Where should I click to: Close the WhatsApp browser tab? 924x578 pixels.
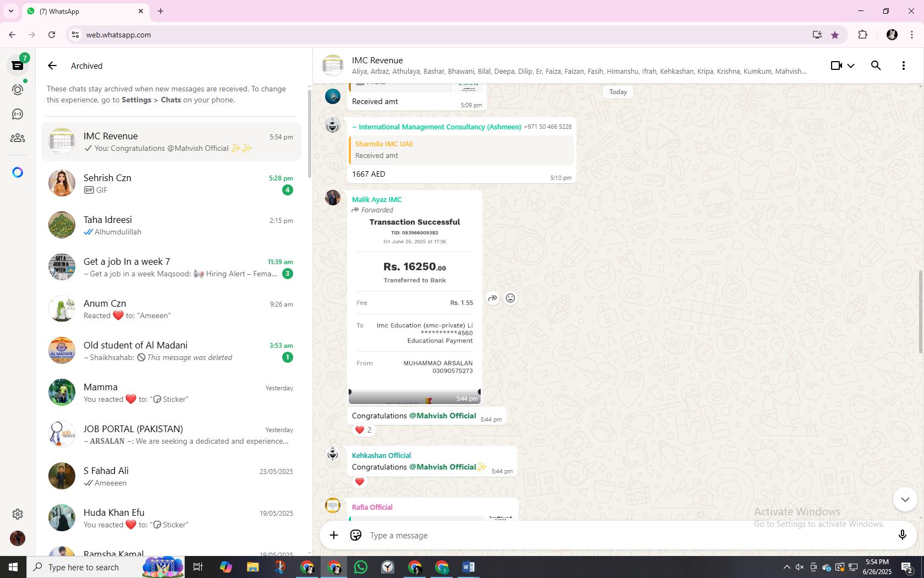click(141, 11)
